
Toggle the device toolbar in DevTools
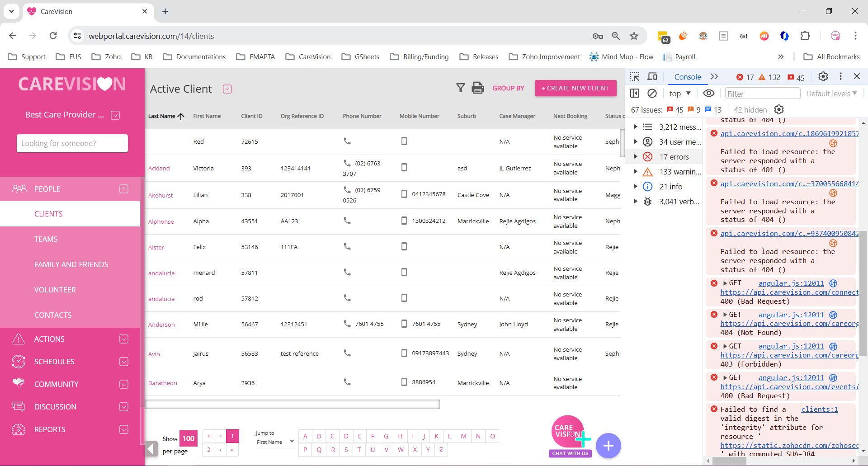click(x=652, y=76)
